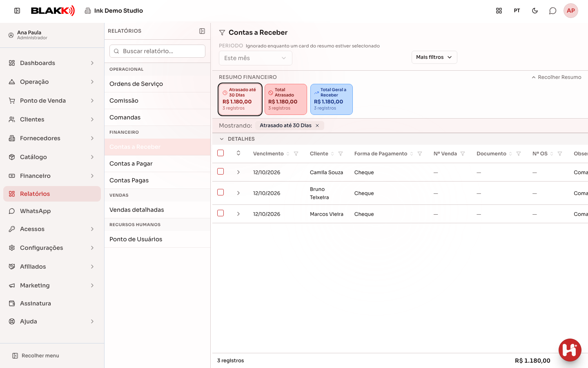Open the chat messages icon in the top bar

pyautogui.click(x=553, y=11)
